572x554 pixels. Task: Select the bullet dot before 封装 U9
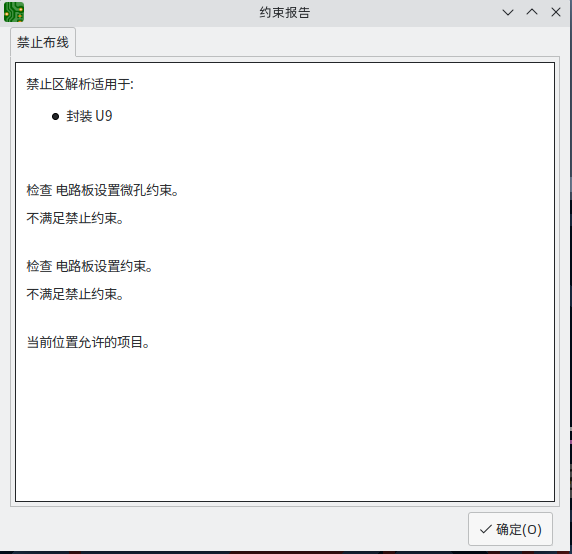tap(55, 117)
